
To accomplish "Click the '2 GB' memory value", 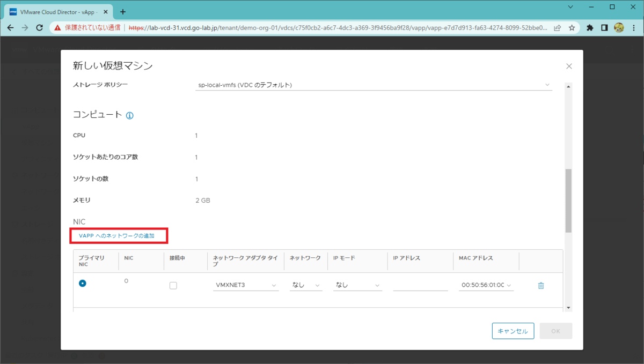I will tap(203, 200).
